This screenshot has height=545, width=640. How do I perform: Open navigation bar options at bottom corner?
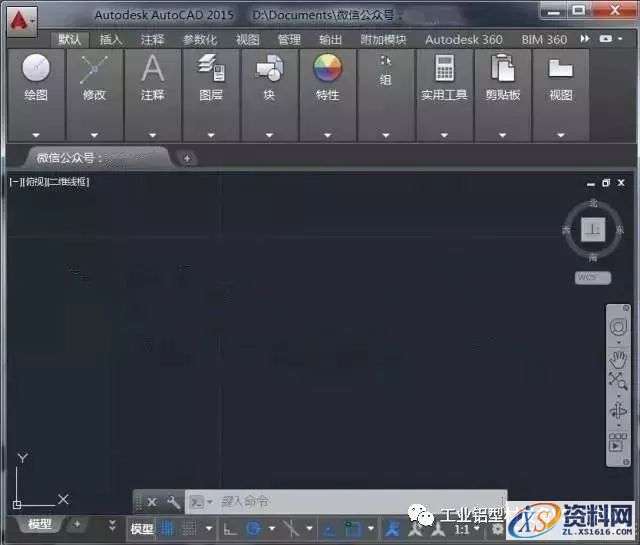point(625,462)
